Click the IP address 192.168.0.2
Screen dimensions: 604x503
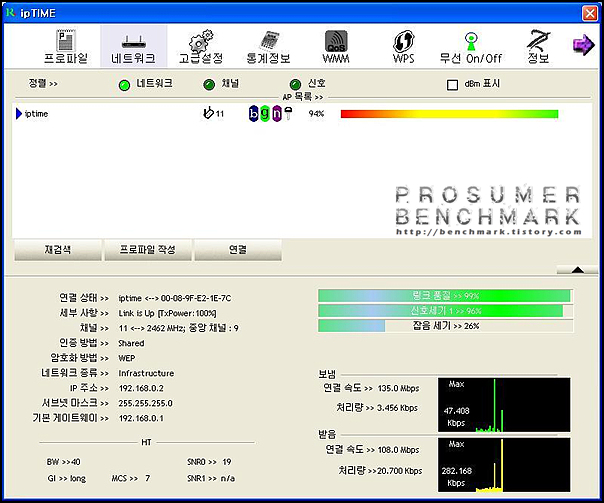pos(141,388)
